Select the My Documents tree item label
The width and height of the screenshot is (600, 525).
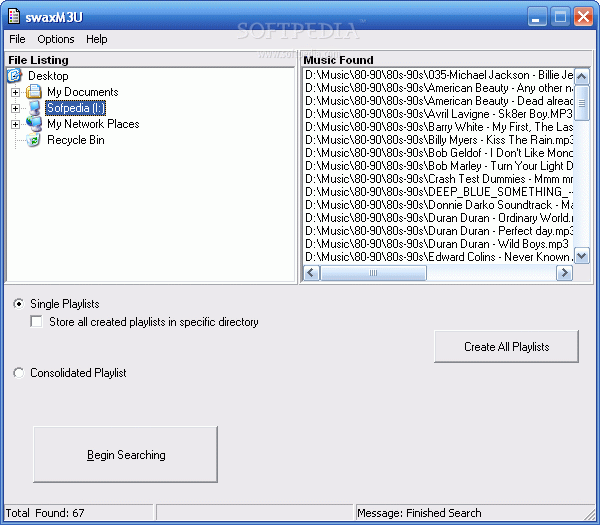pos(83,92)
